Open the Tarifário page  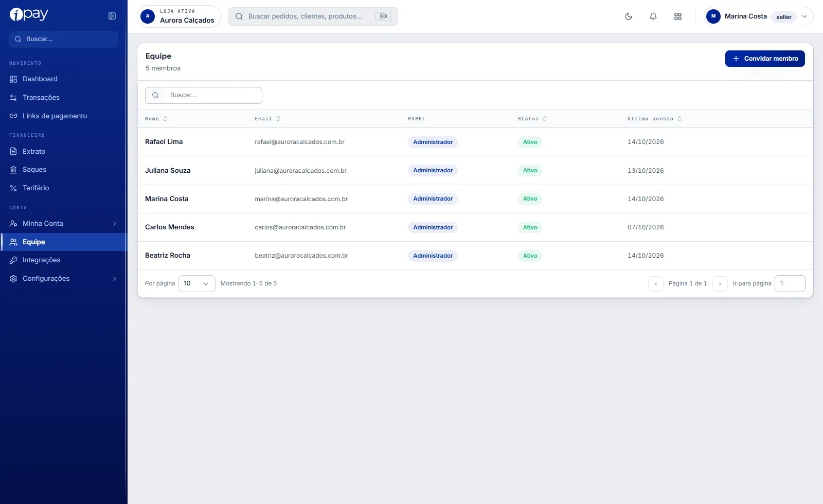coord(64,188)
